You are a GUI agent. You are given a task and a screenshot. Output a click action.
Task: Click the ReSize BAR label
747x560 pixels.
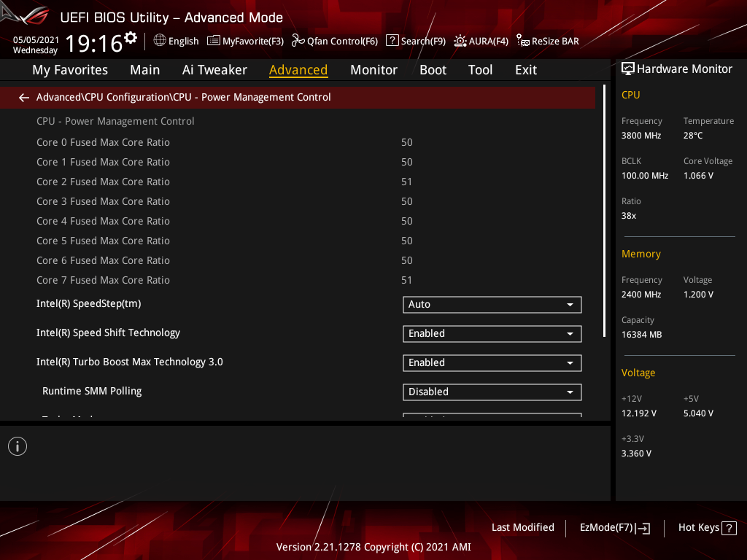(x=555, y=42)
